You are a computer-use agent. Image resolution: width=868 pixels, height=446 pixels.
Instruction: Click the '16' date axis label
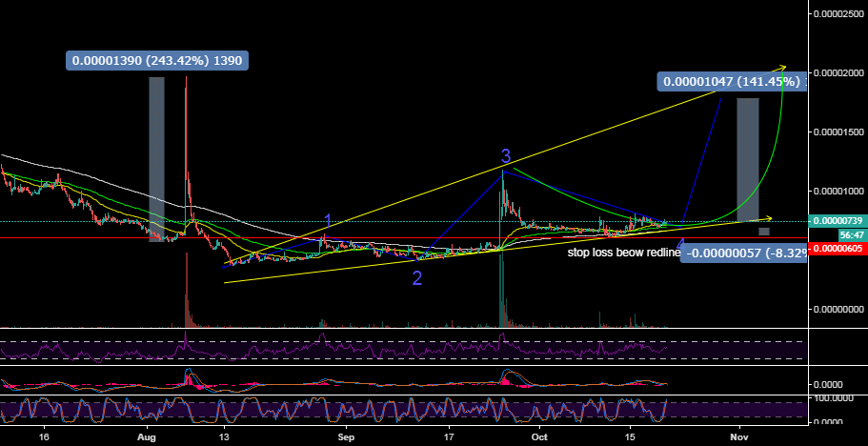tap(44, 436)
